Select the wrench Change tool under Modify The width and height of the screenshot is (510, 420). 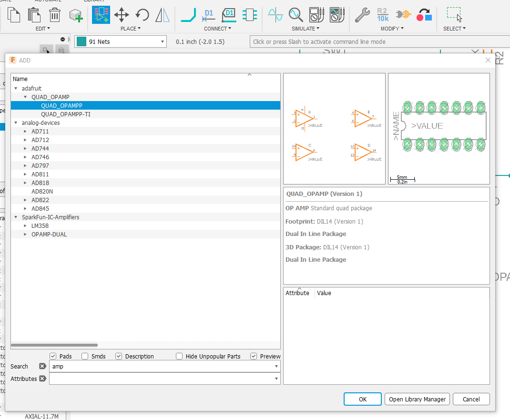pos(362,15)
